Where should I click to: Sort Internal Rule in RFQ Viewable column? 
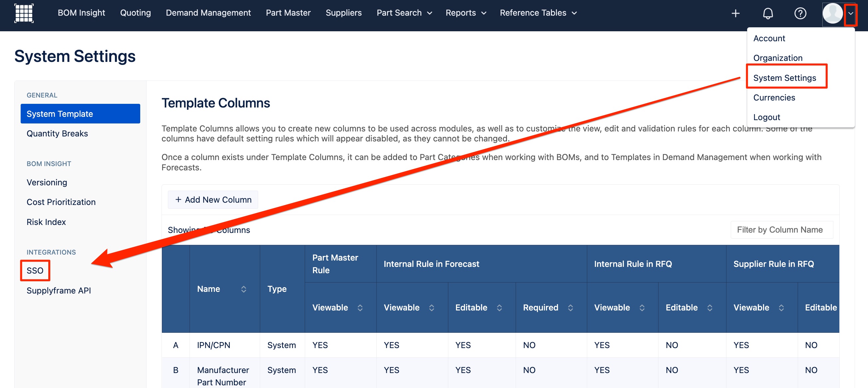[642, 307]
